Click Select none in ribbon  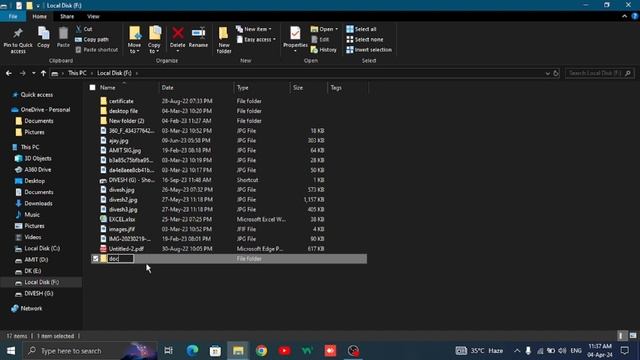pyautogui.click(x=364, y=40)
